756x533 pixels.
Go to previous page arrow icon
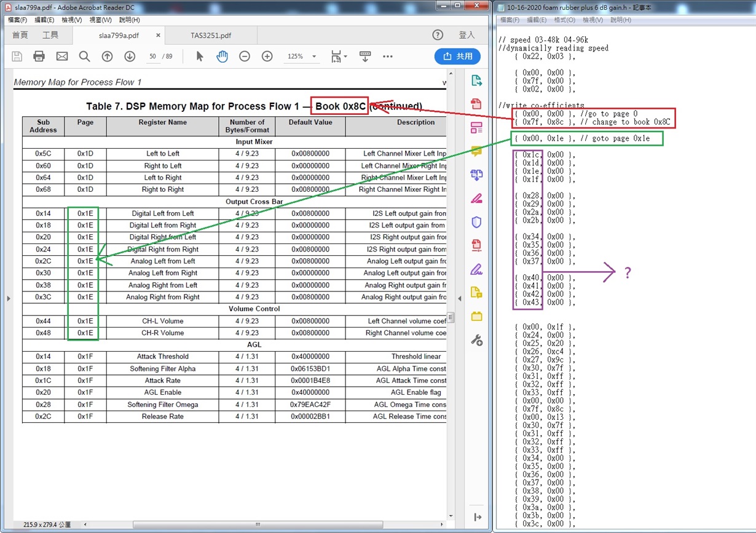coord(107,57)
